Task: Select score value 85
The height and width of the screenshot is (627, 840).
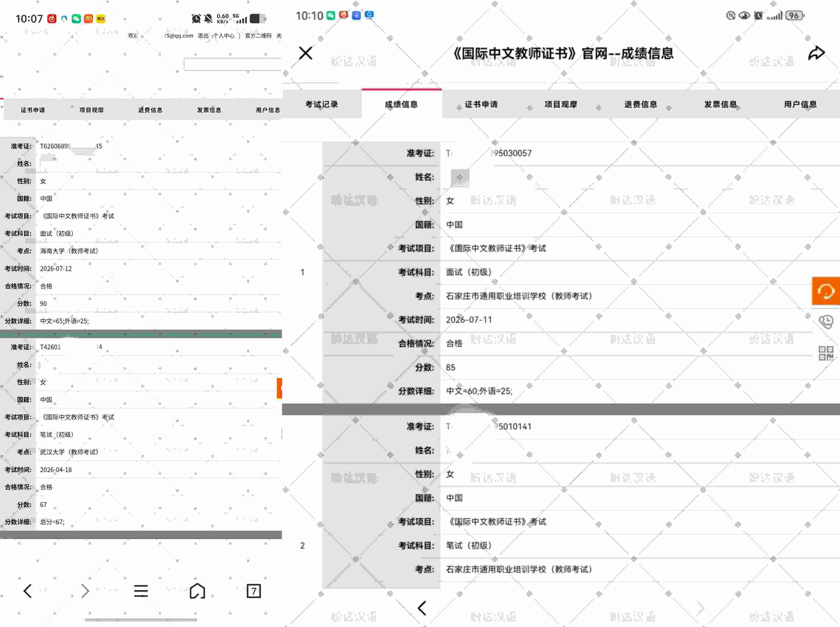Action: click(451, 367)
